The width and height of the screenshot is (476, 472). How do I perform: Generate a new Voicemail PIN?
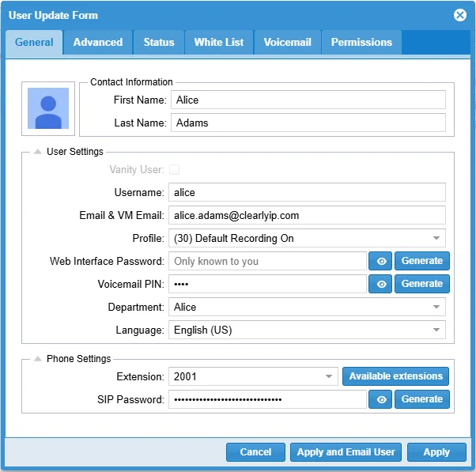tap(422, 284)
